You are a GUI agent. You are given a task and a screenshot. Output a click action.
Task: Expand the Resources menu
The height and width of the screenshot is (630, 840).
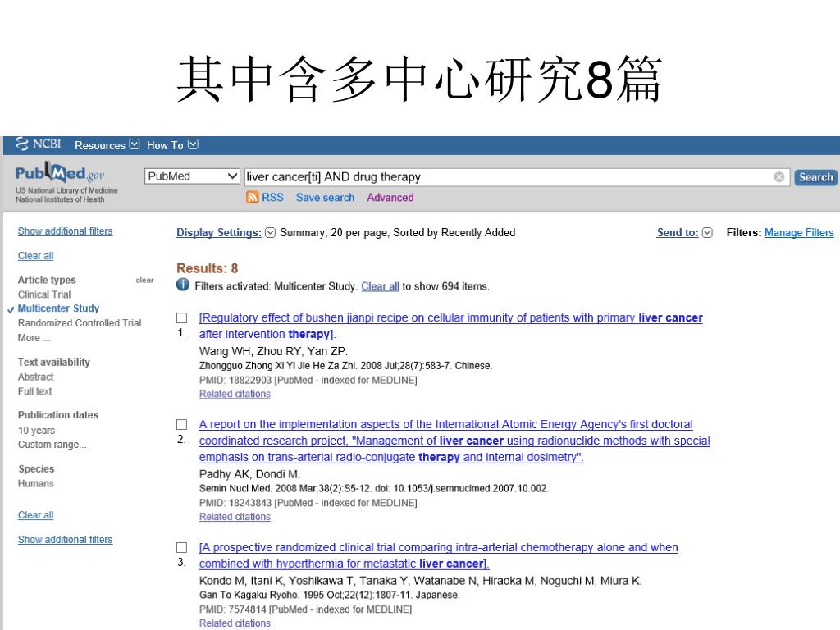[x=107, y=145]
